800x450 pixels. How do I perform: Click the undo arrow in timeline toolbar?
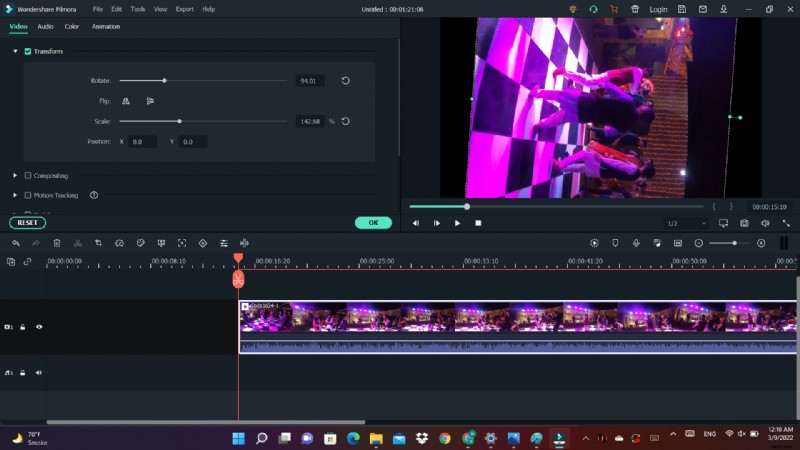(x=16, y=243)
